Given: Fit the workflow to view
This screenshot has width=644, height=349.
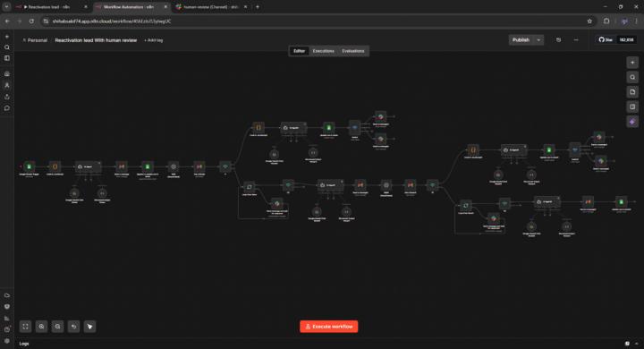Looking at the screenshot, I should click(25, 327).
